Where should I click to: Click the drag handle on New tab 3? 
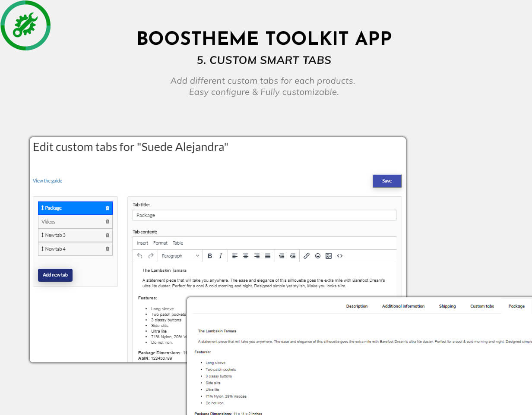coord(42,235)
